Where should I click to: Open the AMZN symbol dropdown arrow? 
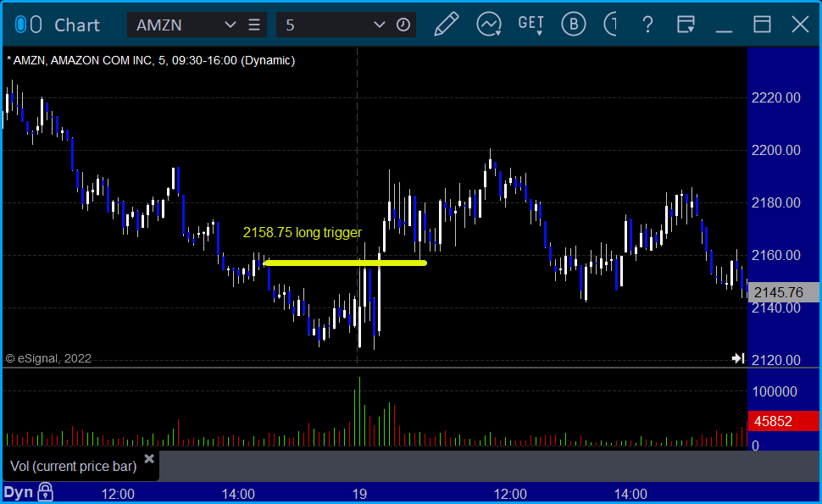230,25
